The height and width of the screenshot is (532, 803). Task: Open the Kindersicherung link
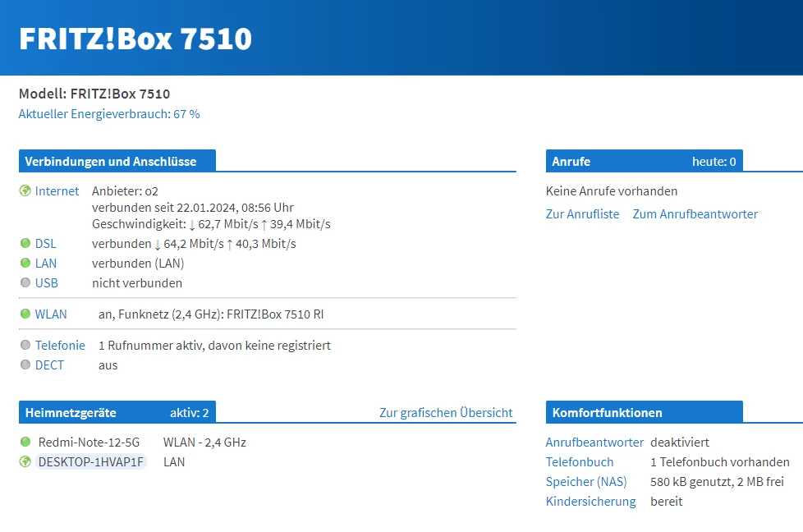pyautogui.click(x=590, y=502)
